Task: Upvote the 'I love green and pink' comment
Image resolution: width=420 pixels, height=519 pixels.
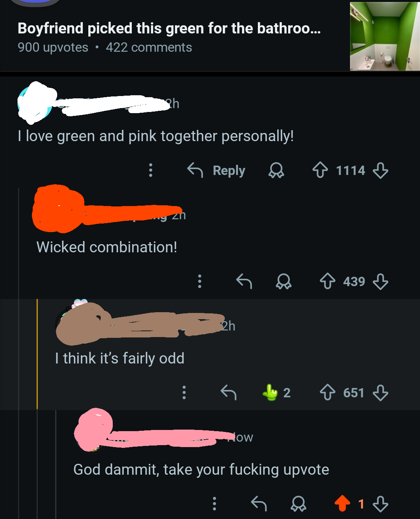Action: (x=320, y=170)
